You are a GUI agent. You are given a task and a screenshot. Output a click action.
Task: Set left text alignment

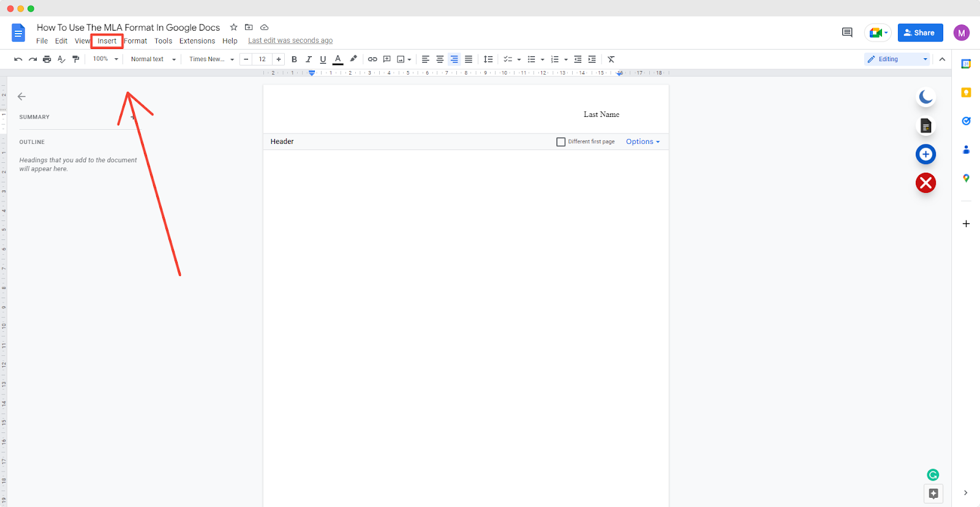[x=426, y=59]
